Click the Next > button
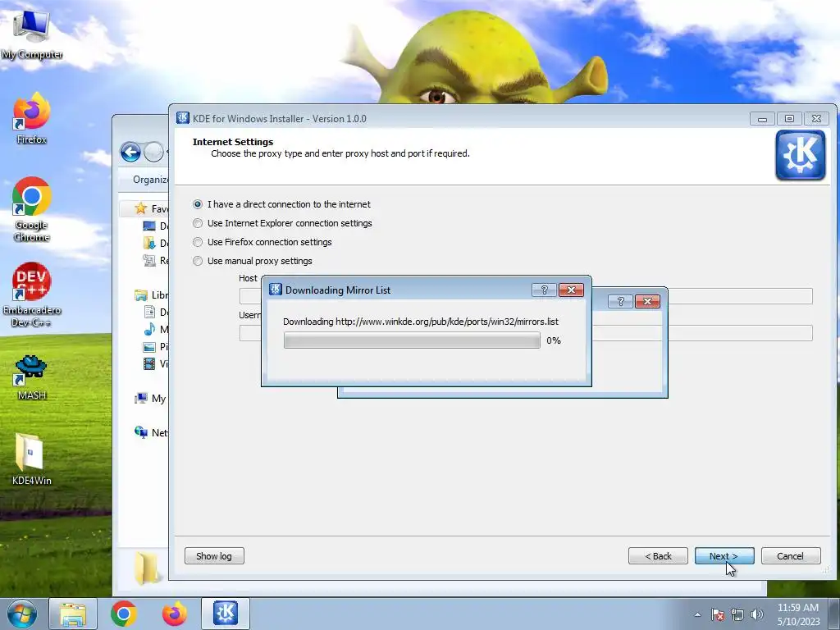Image resolution: width=840 pixels, height=630 pixels. tap(724, 556)
